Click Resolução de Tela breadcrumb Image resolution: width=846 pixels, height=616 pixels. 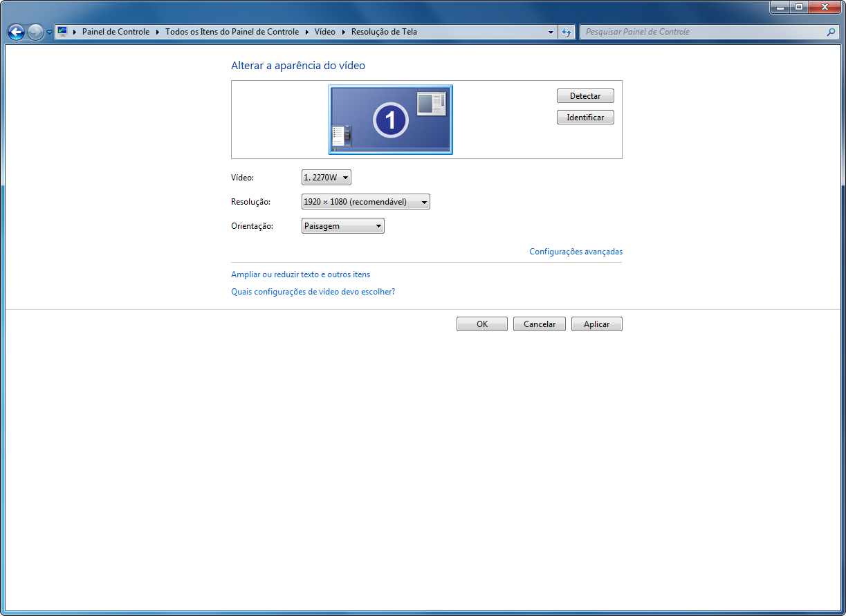click(384, 32)
